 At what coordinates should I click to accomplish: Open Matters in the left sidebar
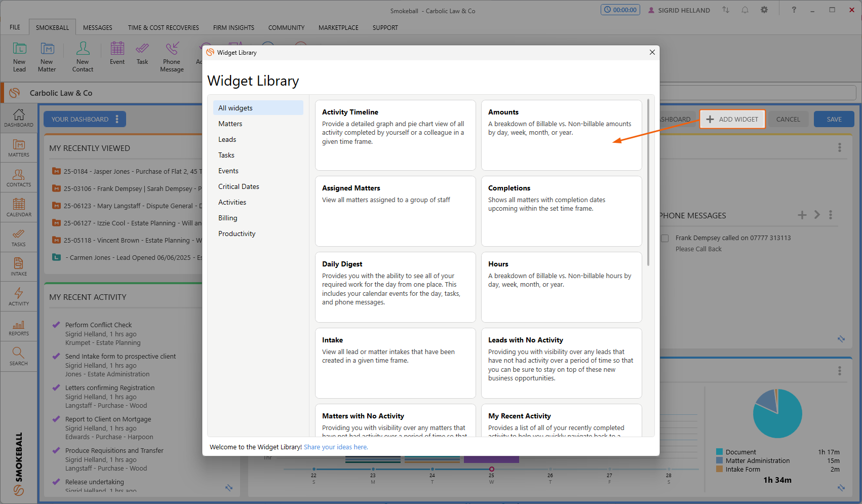(19, 148)
